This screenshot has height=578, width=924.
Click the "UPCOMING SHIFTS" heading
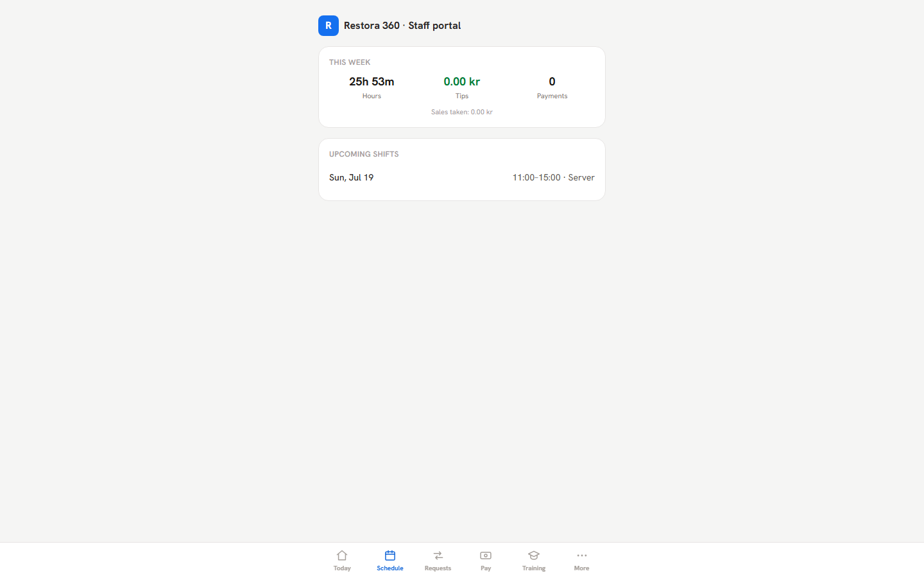pyautogui.click(x=364, y=154)
